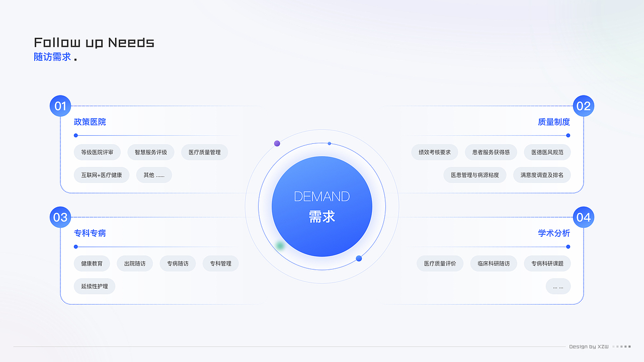The width and height of the screenshot is (644, 362).
Task: Select the central DEMAND 需求 circle
Action: click(x=322, y=206)
